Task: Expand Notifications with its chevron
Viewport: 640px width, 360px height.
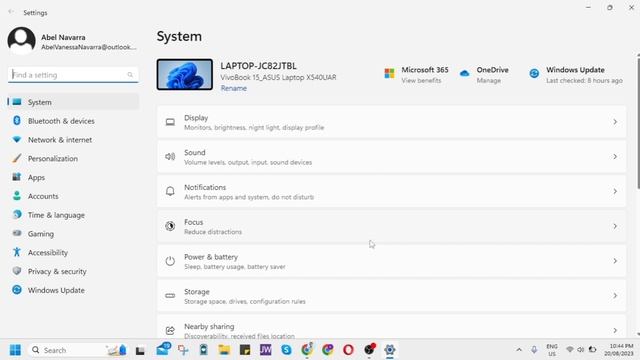Action: [x=615, y=191]
